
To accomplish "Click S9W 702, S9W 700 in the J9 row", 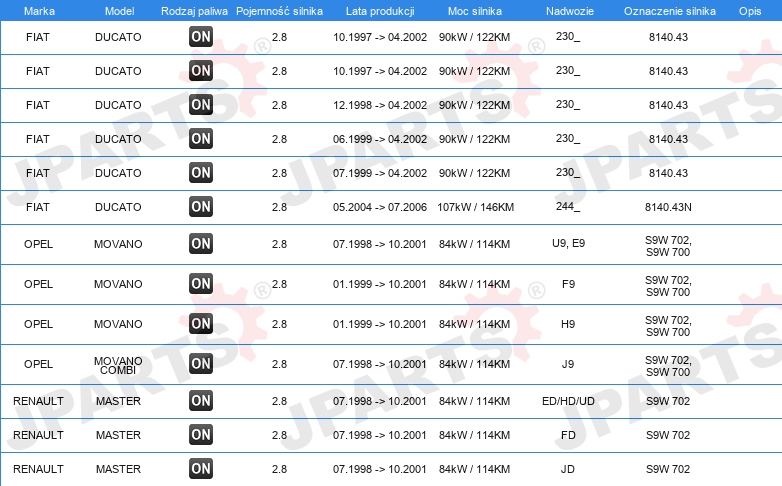I will pyautogui.click(x=668, y=366).
